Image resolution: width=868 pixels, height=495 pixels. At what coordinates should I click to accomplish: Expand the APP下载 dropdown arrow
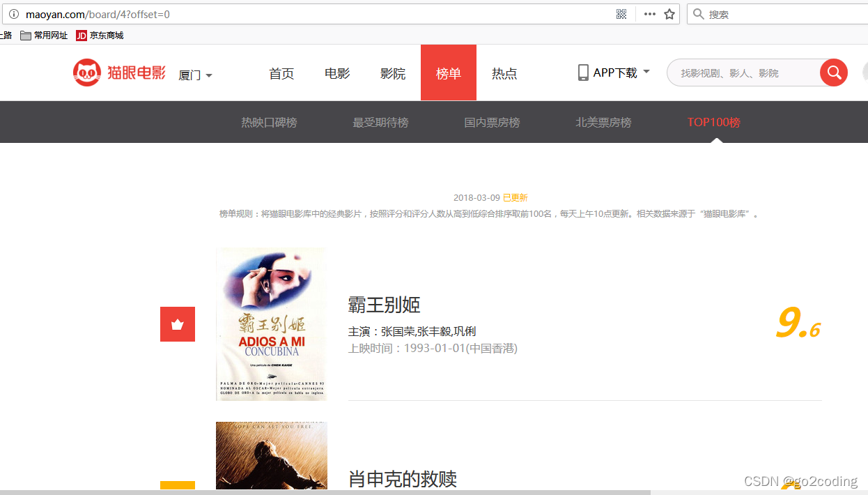click(x=646, y=72)
